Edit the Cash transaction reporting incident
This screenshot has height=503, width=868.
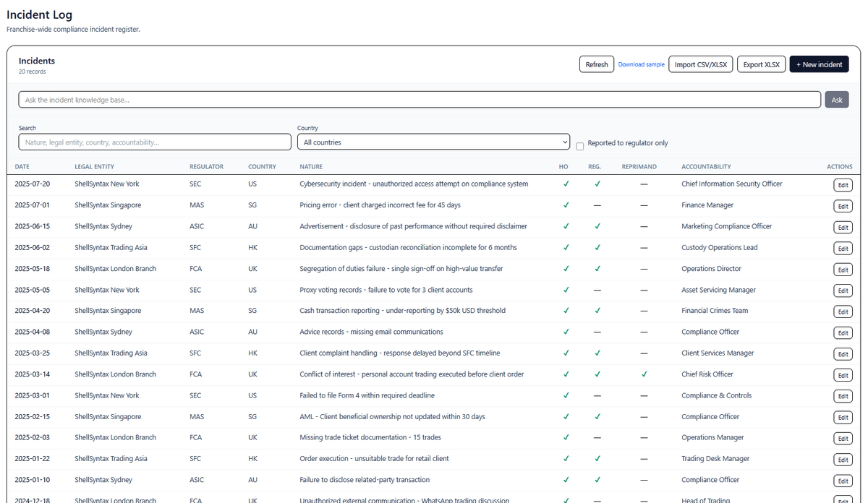click(x=843, y=311)
